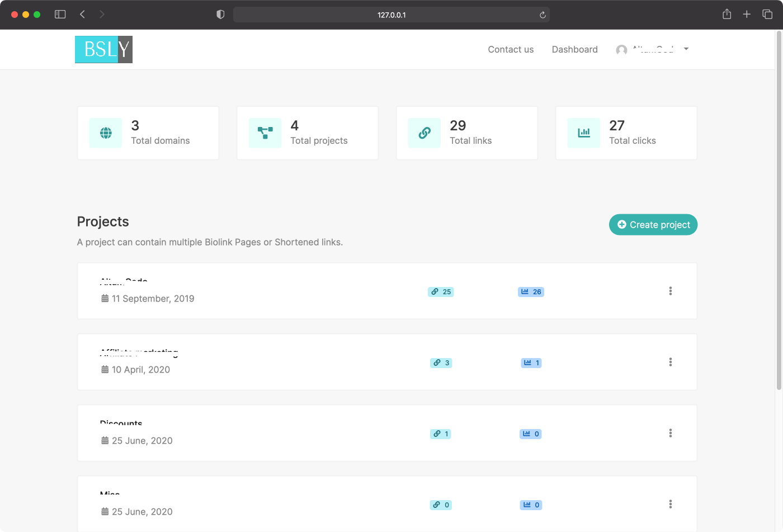Click the page vertical scrollbar

coord(779,210)
